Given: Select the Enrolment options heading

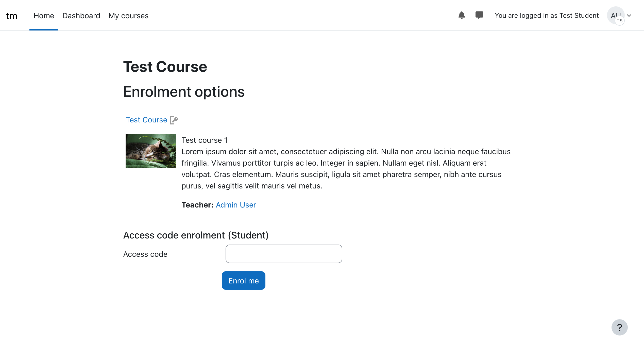Looking at the screenshot, I should tap(184, 92).
